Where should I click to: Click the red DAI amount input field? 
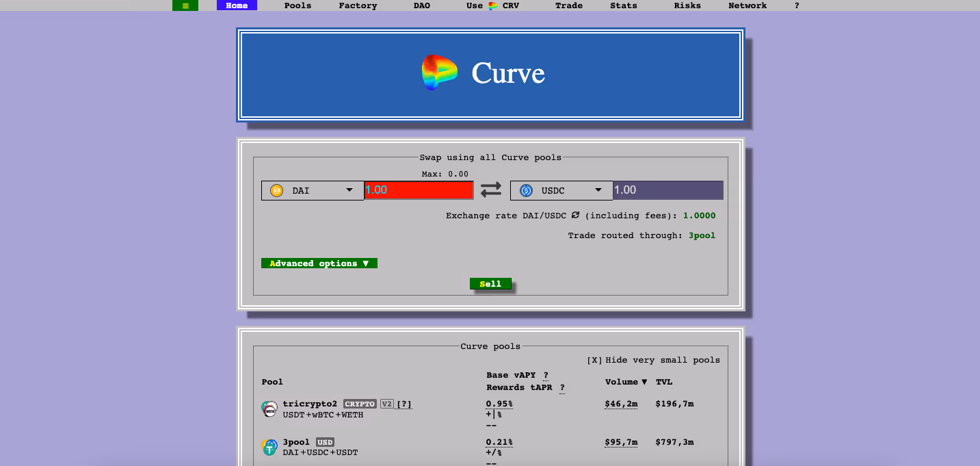pos(419,190)
